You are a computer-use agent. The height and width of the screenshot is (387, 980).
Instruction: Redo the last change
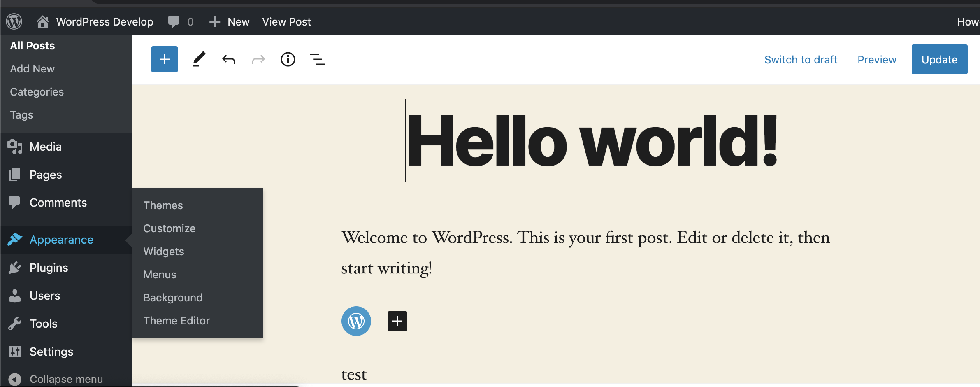coord(258,59)
